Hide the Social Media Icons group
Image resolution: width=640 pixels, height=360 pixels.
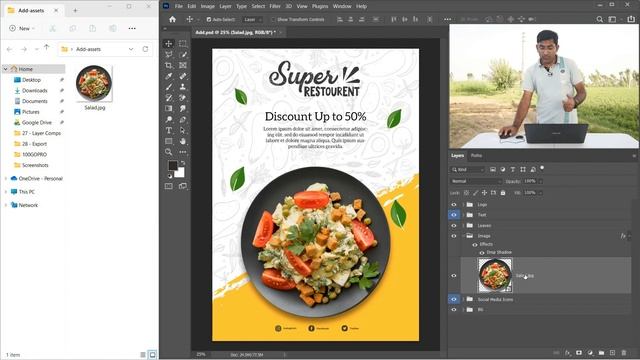tap(454, 299)
